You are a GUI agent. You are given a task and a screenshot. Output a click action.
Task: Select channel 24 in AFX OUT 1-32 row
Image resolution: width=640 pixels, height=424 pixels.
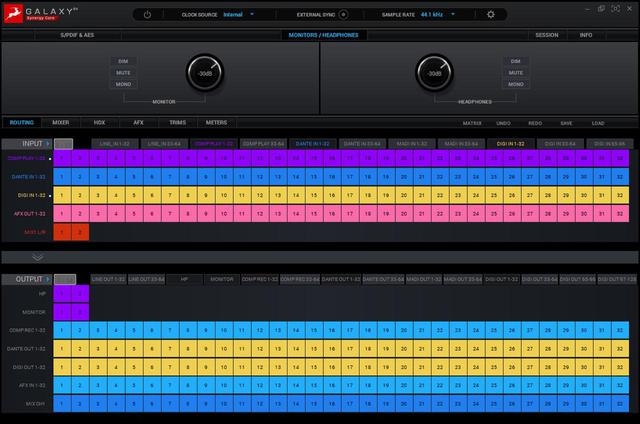(476, 213)
